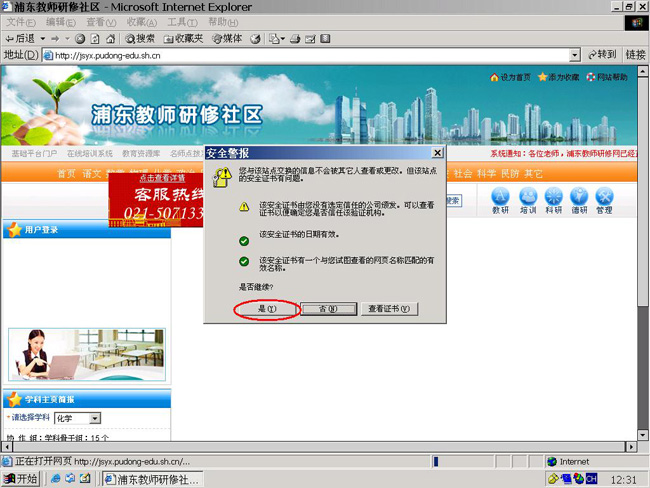
Task: Open the Media (媒体) toolbar button
Action: tap(227, 39)
